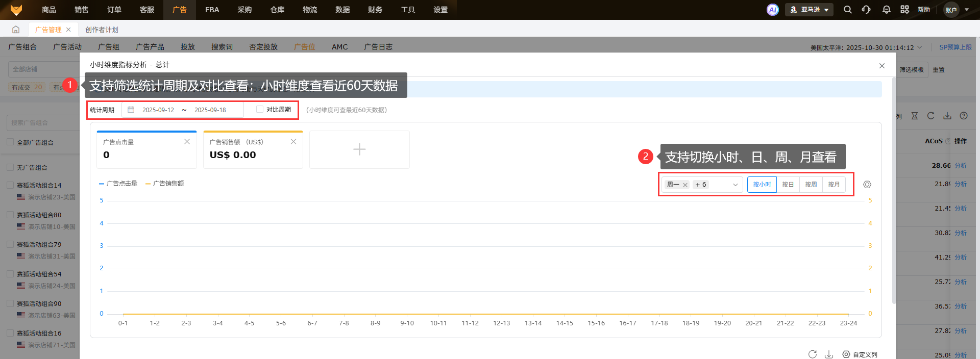Click the fox logo icon

pos(16,10)
